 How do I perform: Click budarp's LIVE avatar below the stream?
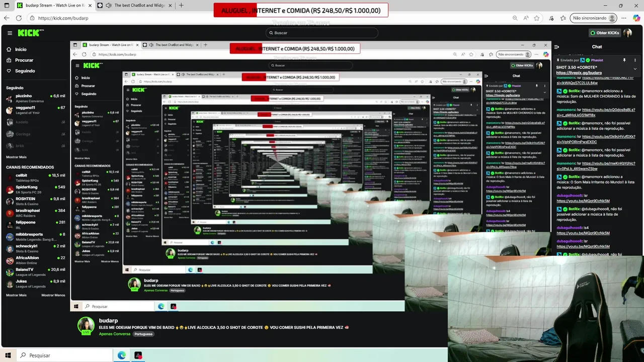pos(86,326)
